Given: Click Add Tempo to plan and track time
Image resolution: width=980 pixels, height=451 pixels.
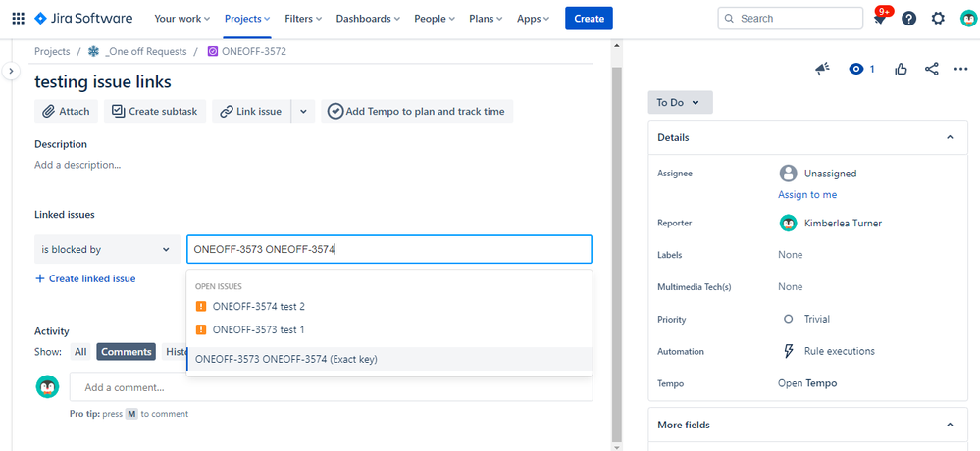Looking at the screenshot, I should tap(417, 111).
